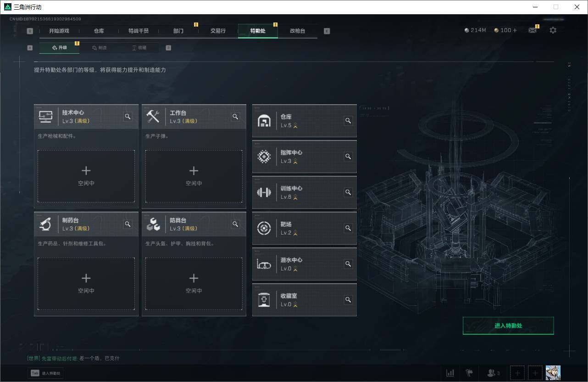Open the statistics bar chart icon
Viewport: 588px width, 382px height.
tap(450, 373)
